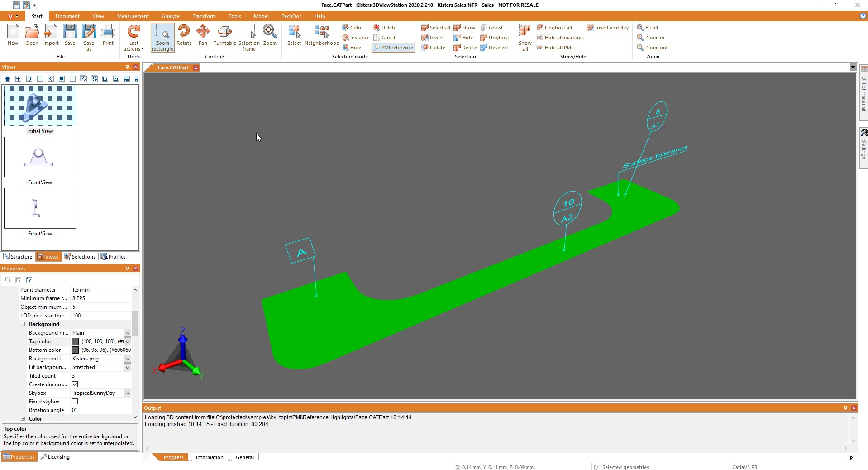Print the model with the Print icon
The height and width of the screenshot is (470, 868).
pyautogui.click(x=108, y=35)
